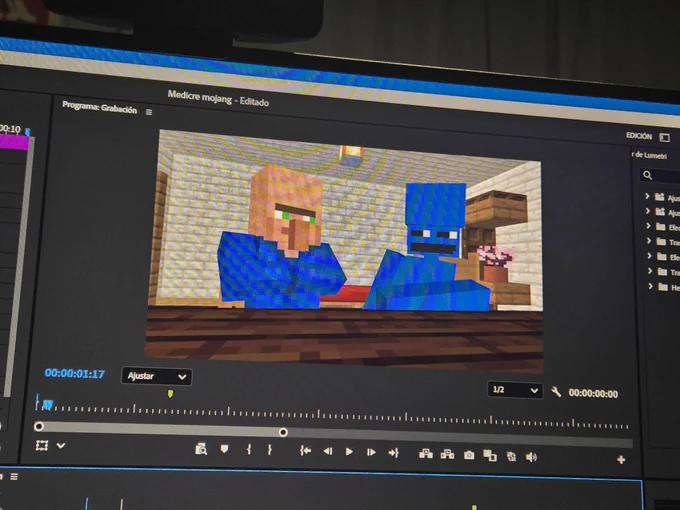The height and width of the screenshot is (510, 680).
Task: Click the Minecraft video preview frame
Action: click(x=344, y=251)
